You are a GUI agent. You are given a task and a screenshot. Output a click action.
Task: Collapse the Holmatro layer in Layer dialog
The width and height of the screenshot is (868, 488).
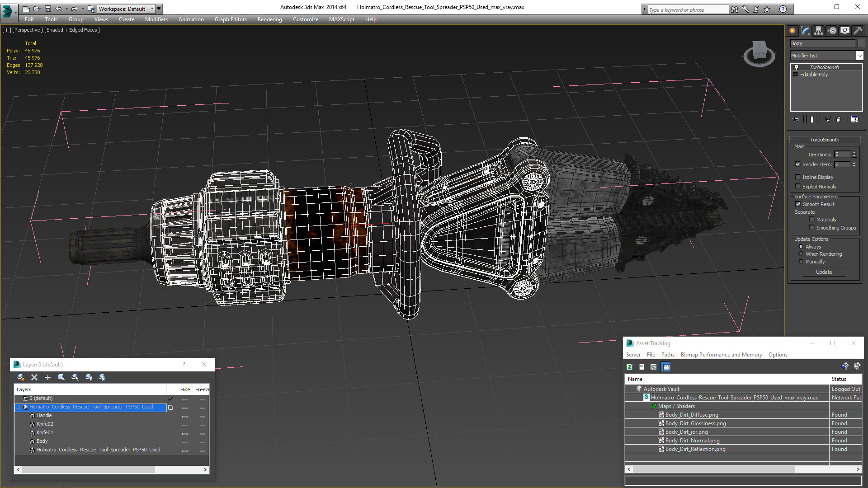(18, 407)
